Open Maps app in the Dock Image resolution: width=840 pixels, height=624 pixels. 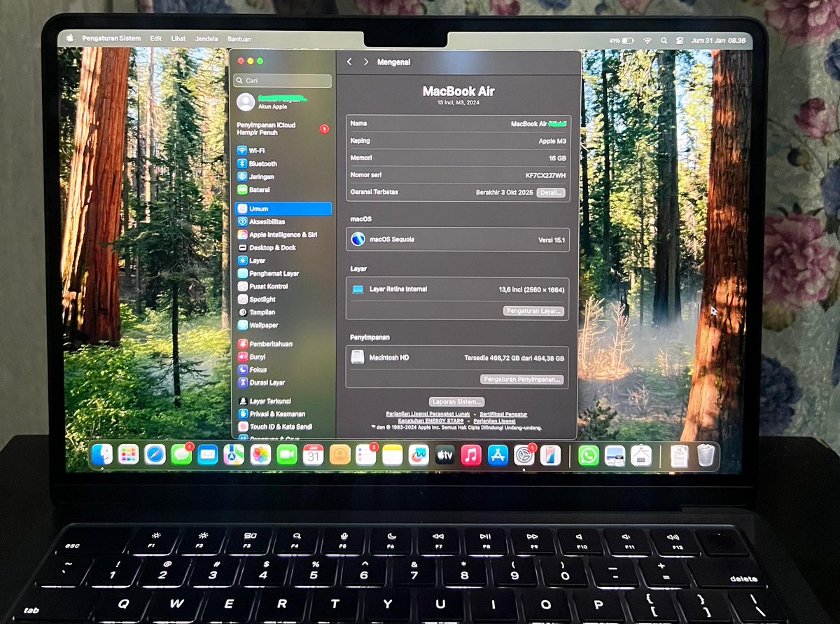234,455
